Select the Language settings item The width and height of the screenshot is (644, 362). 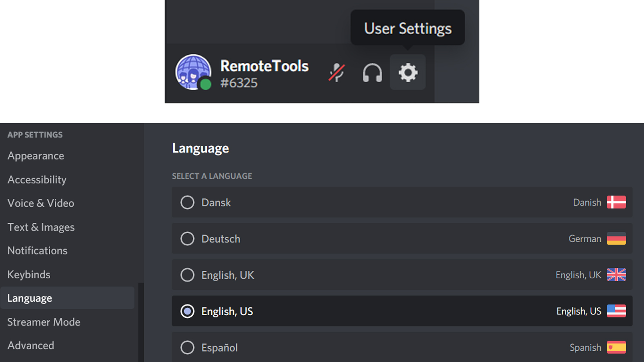click(x=68, y=298)
